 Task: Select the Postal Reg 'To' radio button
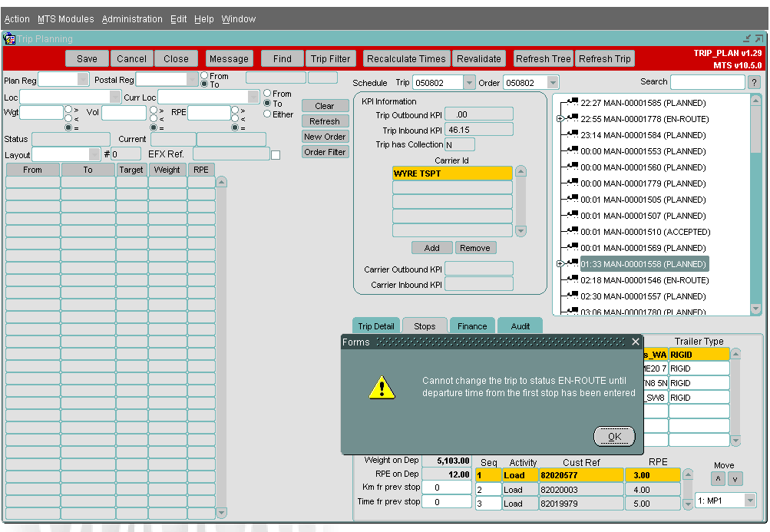tap(204, 84)
